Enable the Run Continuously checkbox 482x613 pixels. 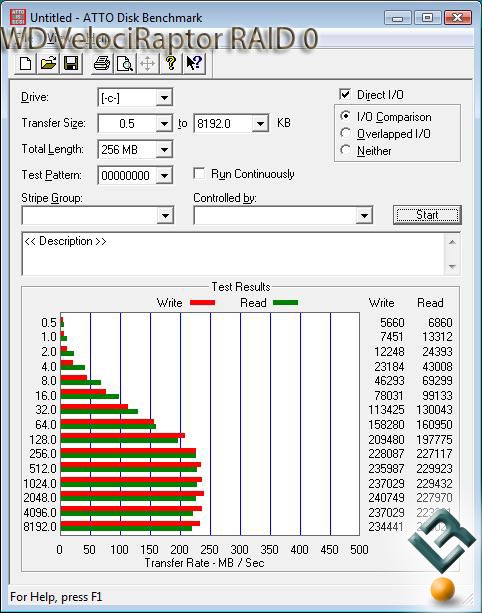199,173
